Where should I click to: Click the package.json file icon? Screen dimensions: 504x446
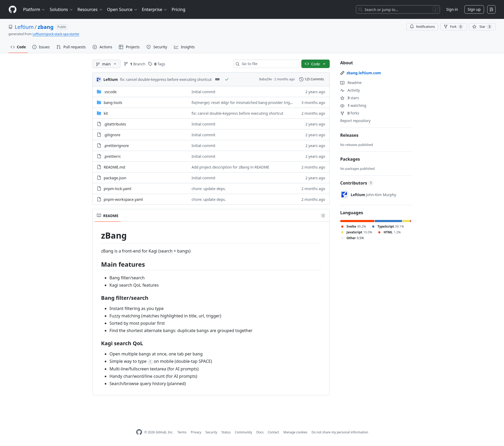coord(99,178)
